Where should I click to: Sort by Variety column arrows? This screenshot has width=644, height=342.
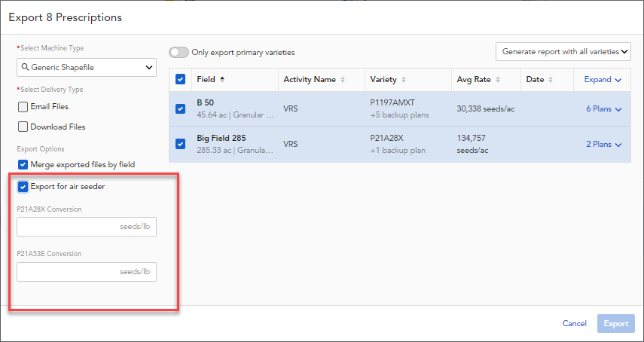coord(404,80)
